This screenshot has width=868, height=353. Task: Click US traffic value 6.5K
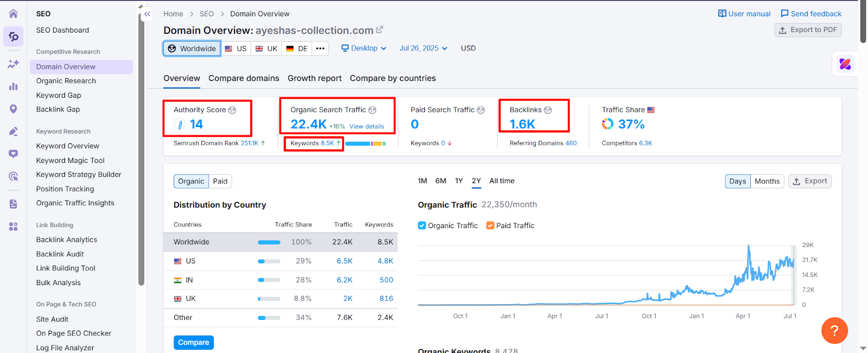click(x=344, y=261)
